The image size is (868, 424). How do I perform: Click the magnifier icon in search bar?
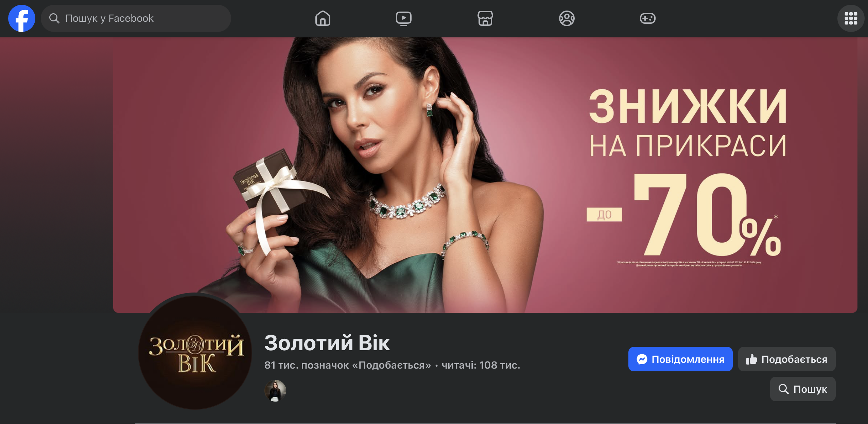pyautogui.click(x=54, y=18)
